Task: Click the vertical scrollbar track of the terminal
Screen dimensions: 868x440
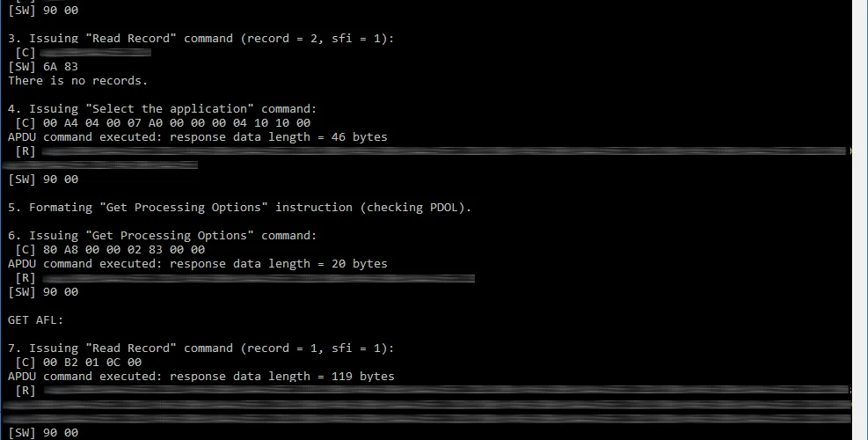Action: [x=860, y=220]
